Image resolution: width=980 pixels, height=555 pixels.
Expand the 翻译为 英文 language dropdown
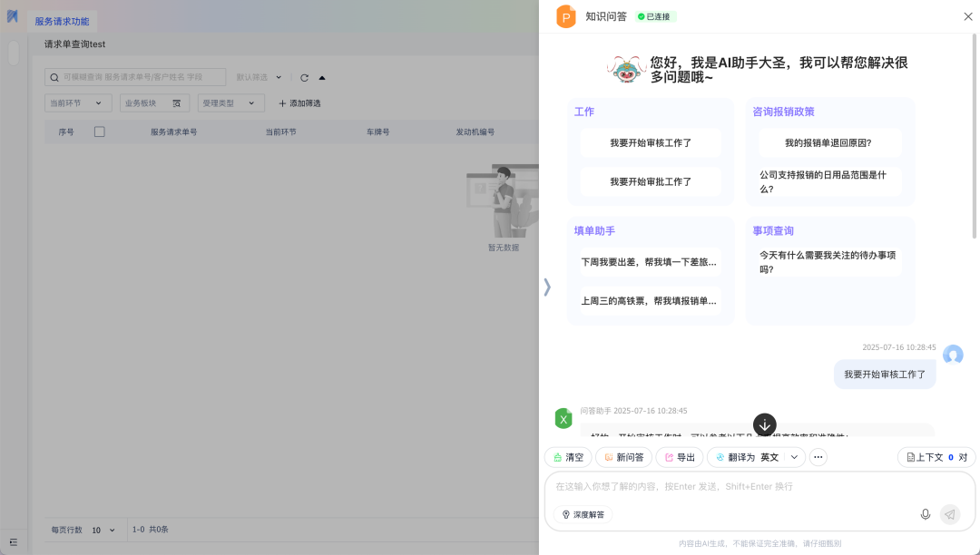coord(794,457)
